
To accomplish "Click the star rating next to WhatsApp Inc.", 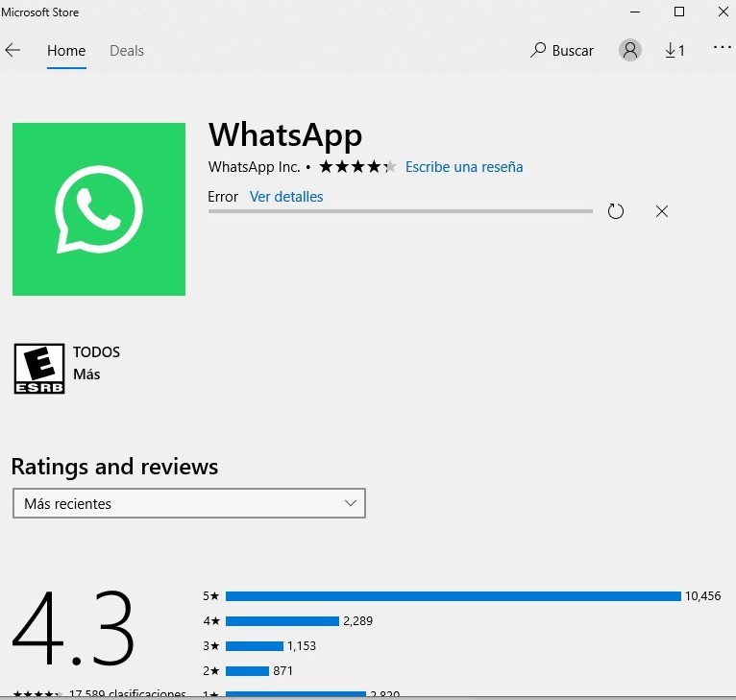I will [x=357, y=166].
